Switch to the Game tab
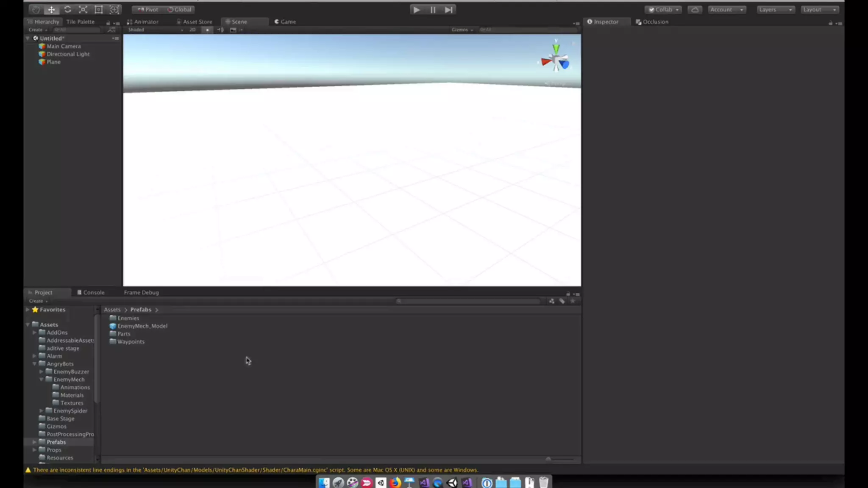 click(x=285, y=22)
